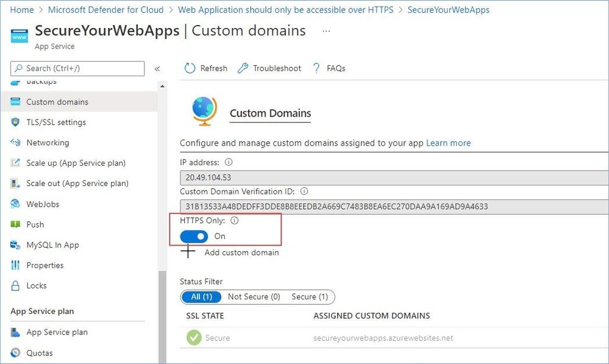Click the Refresh button label
Screen dimensions: 609x364
point(213,68)
